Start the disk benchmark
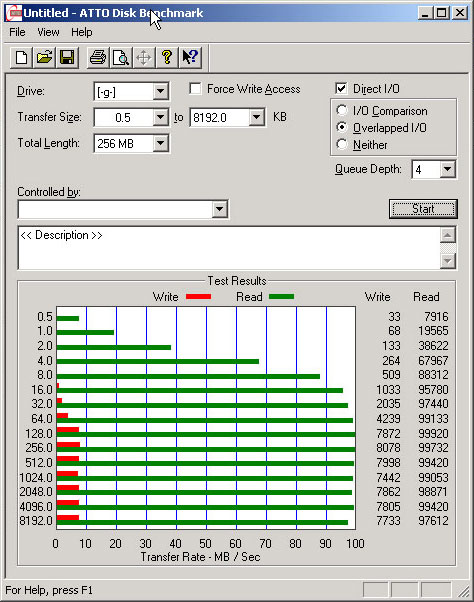 pos(423,209)
